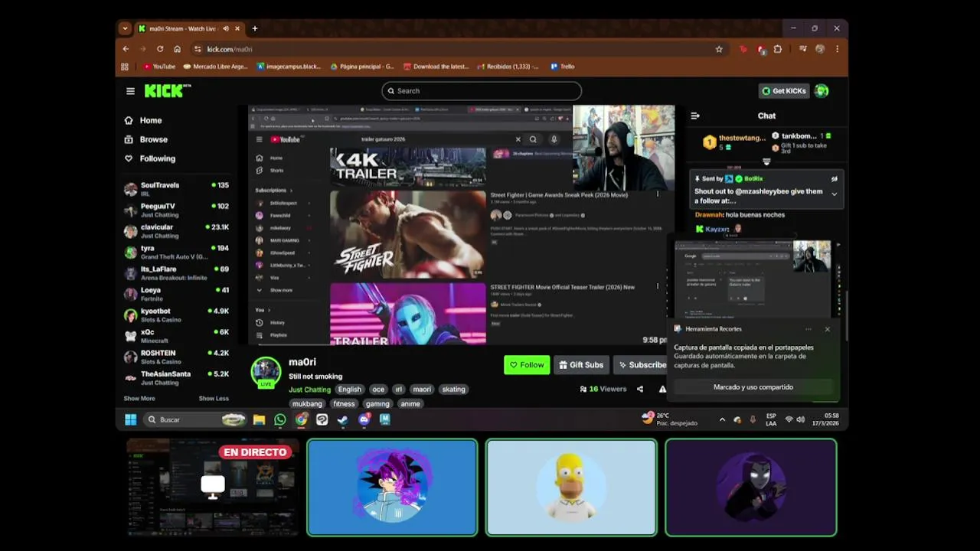Collapse the Chat panel icon
The height and width of the screenshot is (551, 980).
[695, 116]
